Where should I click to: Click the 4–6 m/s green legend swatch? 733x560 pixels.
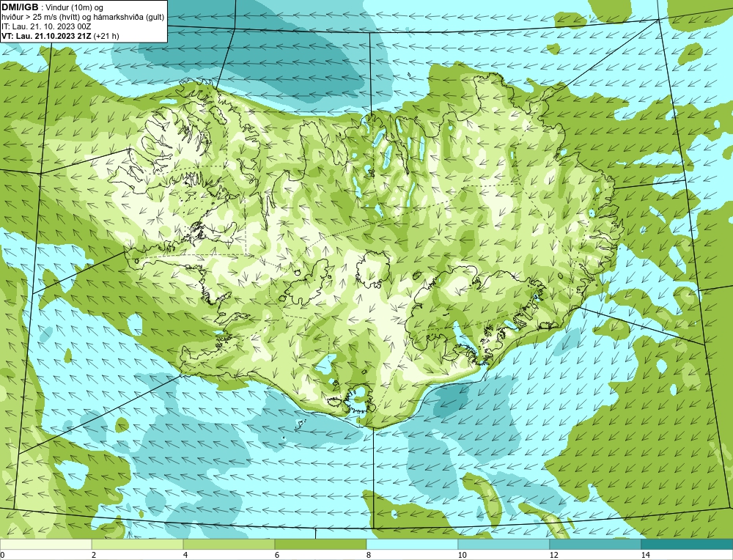(x=229, y=545)
